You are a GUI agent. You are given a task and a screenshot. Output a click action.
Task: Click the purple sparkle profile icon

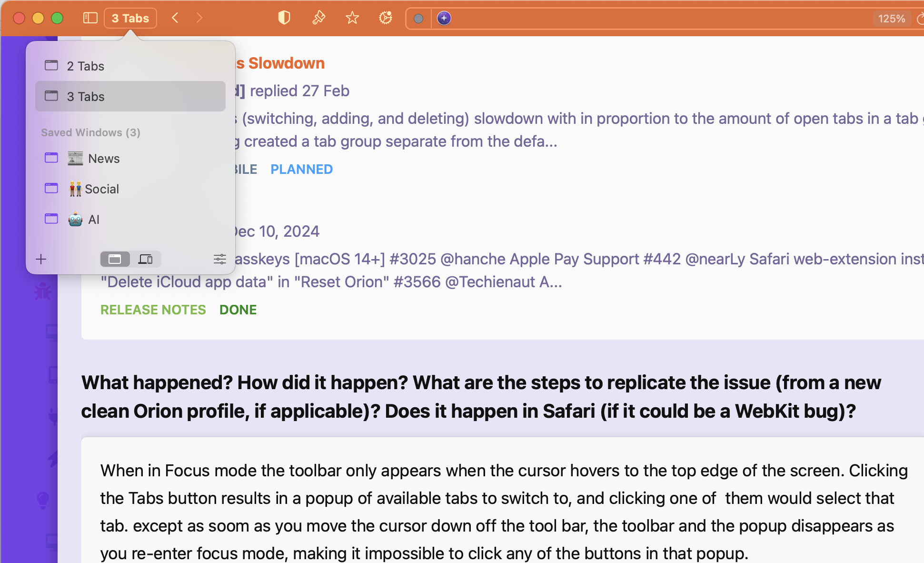pos(444,18)
